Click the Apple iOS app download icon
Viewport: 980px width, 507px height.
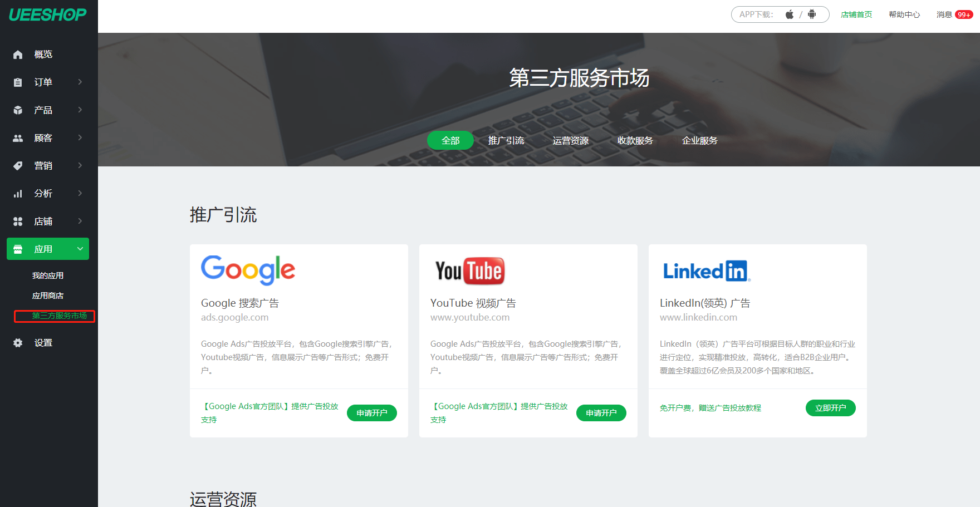(x=789, y=14)
